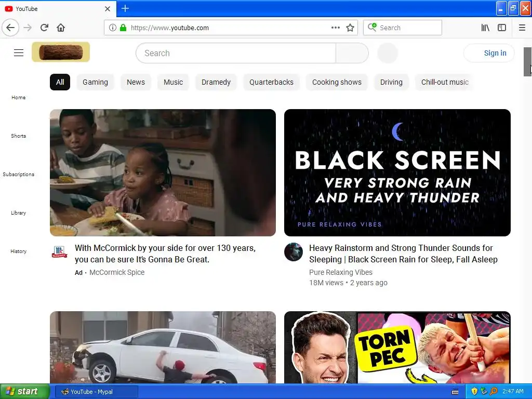The width and height of the screenshot is (532, 399).
Task: Open the Windows start menu
Action: point(24,392)
